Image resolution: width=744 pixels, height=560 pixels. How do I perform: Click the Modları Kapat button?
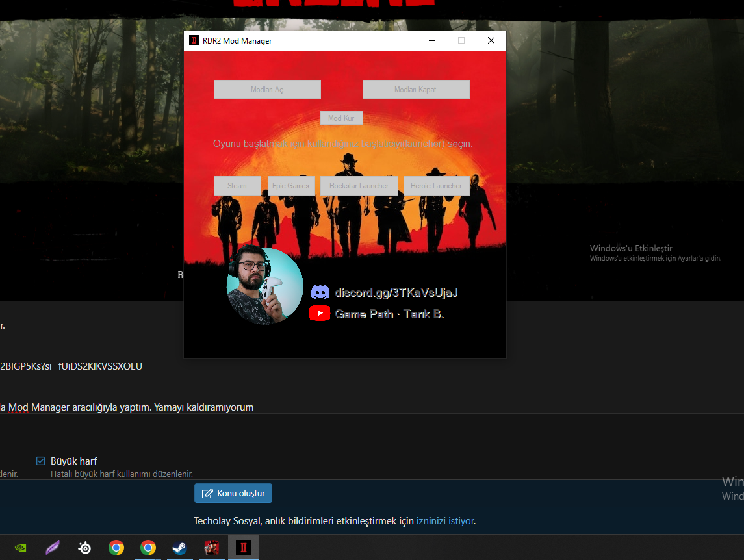[x=416, y=89]
